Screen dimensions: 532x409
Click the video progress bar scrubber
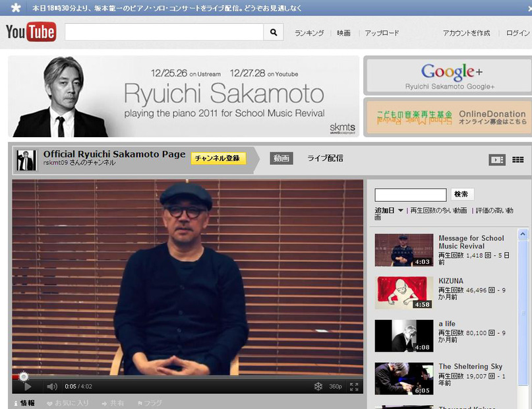pos(24,377)
